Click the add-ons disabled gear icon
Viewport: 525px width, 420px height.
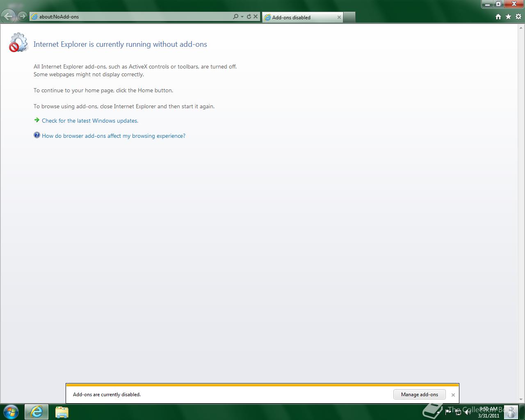click(x=18, y=42)
